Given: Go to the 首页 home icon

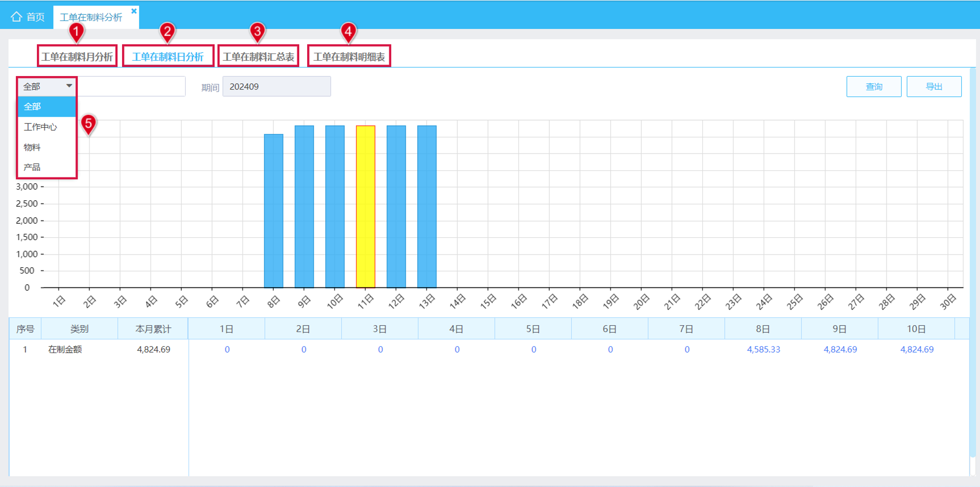Looking at the screenshot, I should coord(16,17).
